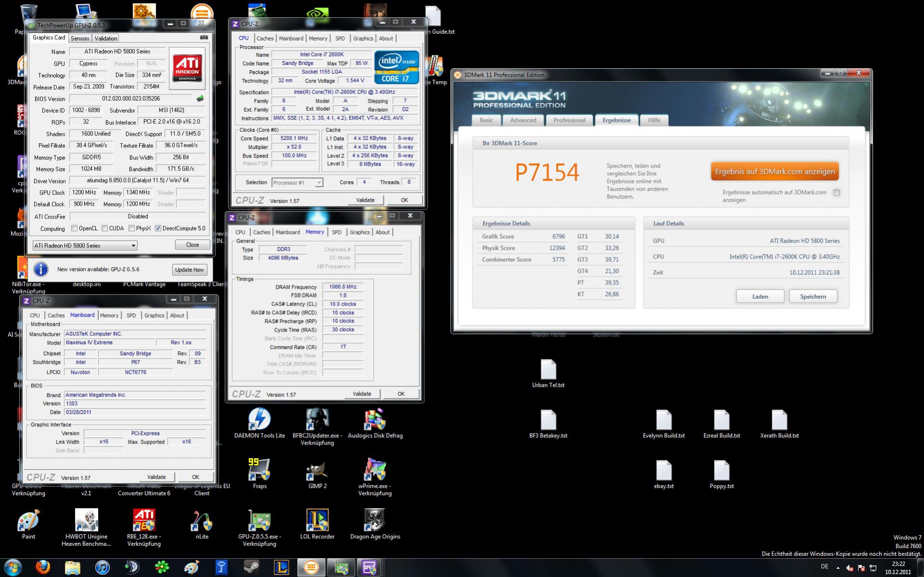Select the Ezreal Build.txt file icon

point(722,420)
